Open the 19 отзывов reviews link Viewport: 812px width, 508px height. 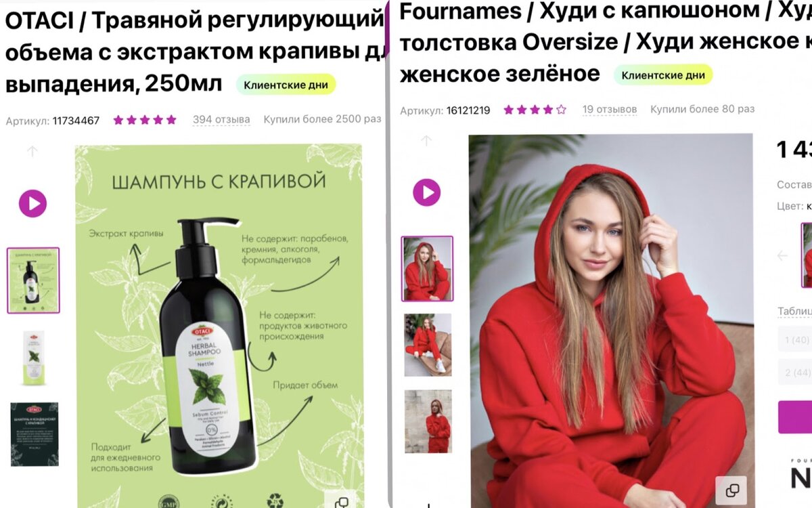click(610, 109)
